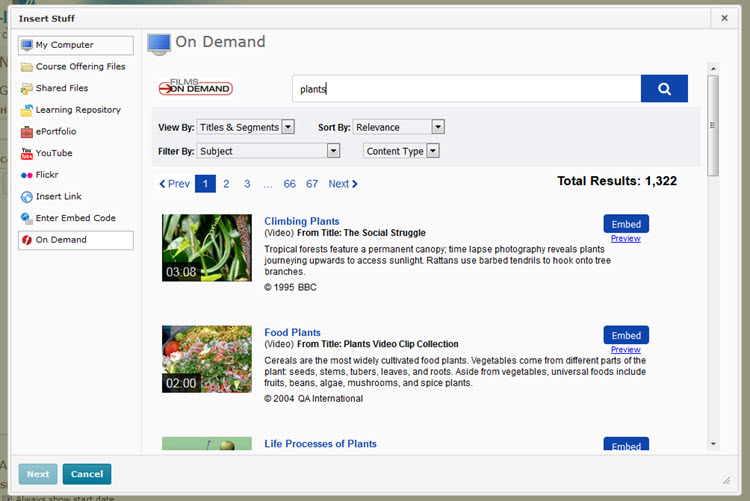Jump to results page 66
Screen dimensions: 750x501
(x=289, y=184)
